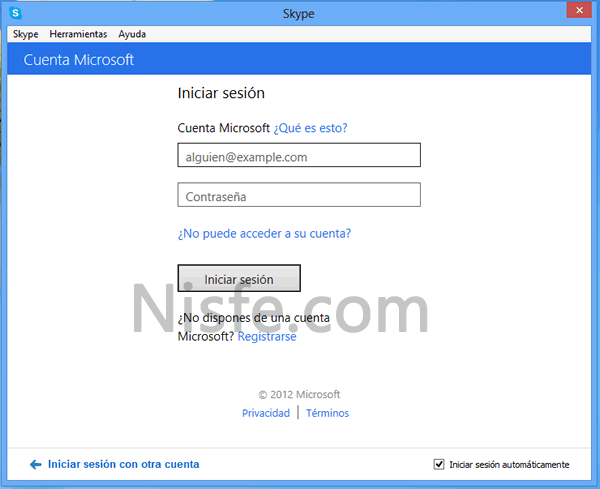
Task: Close the Skype window
Action: pyautogui.click(x=579, y=10)
